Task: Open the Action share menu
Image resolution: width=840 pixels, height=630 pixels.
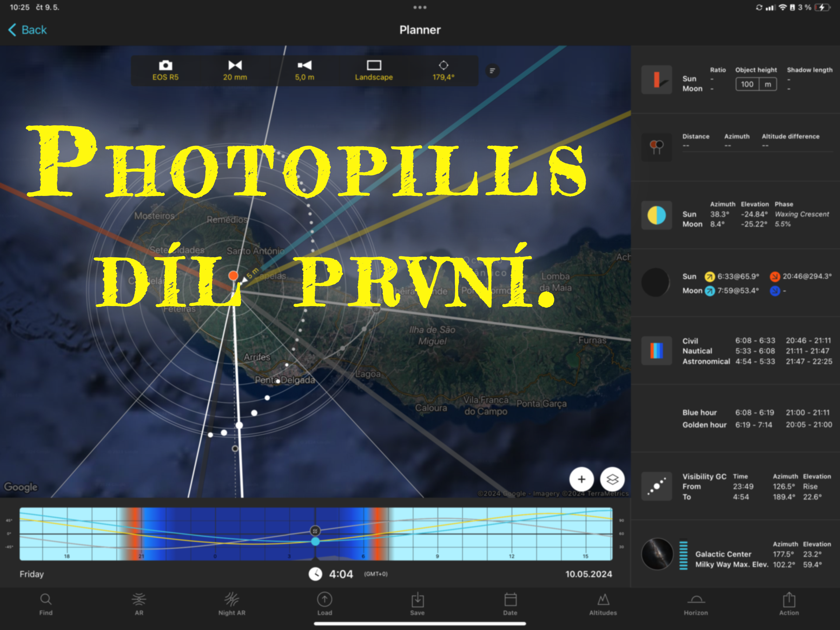Action: click(x=789, y=604)
